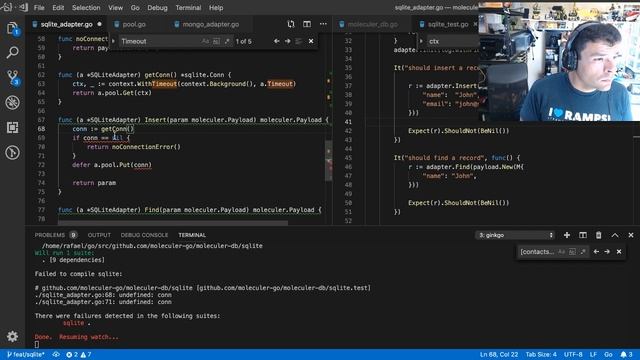Click the open changes icon in editor toolbar
The height and width of the screenshot is (360, 640).
pyautogui.click(x=291, y=24)
